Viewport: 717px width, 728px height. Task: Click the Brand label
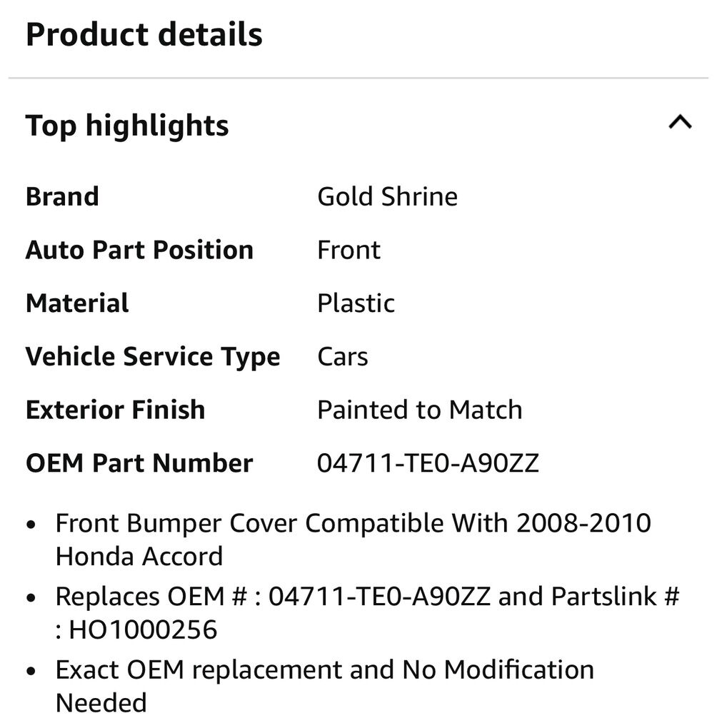[x=62, y=196]
